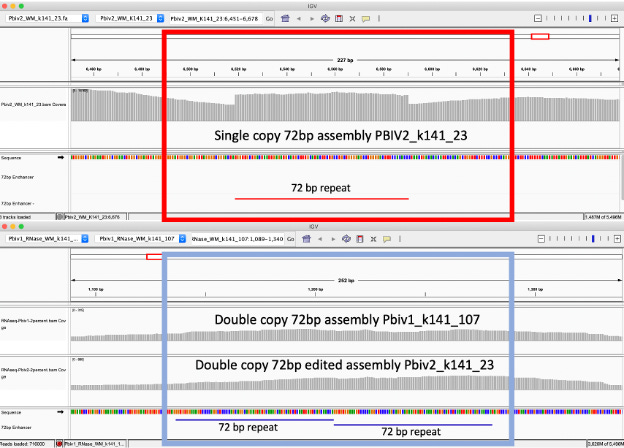Click 'Reads loaded: 716000' status text

pos(22,444)
